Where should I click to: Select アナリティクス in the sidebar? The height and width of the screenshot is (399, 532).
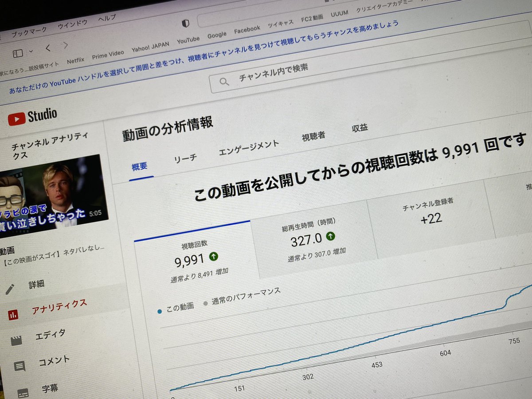tap(59, 307)
